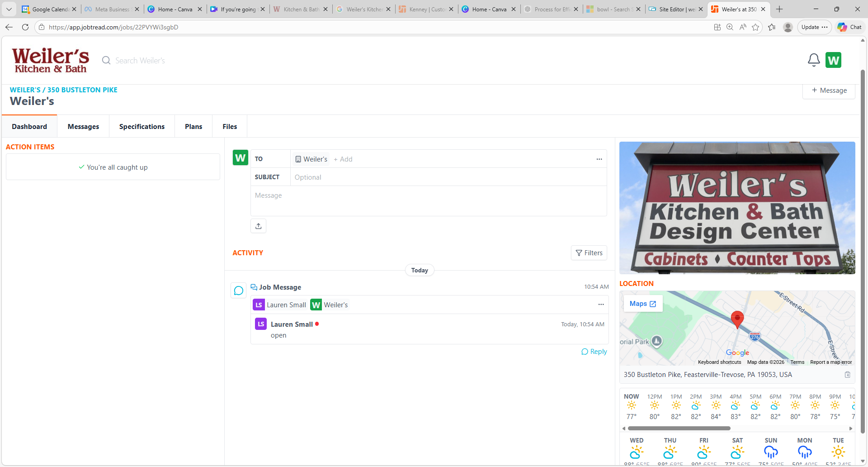Click the LS avatar beside Lauren Small recipient
This screenshot has width=868, height=467.
click(259, 305)
